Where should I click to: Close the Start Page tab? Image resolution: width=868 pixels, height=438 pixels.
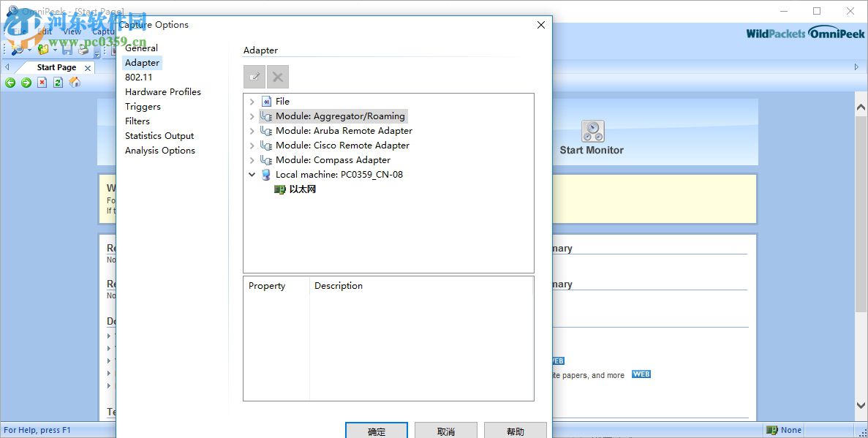88,68
